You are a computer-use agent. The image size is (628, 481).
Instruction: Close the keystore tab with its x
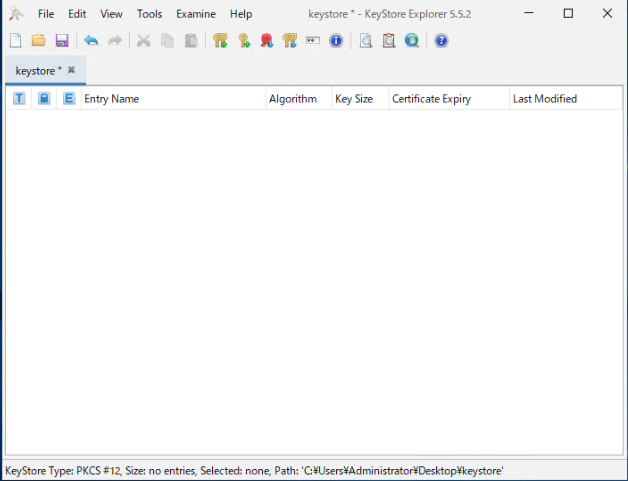(71, 70)
